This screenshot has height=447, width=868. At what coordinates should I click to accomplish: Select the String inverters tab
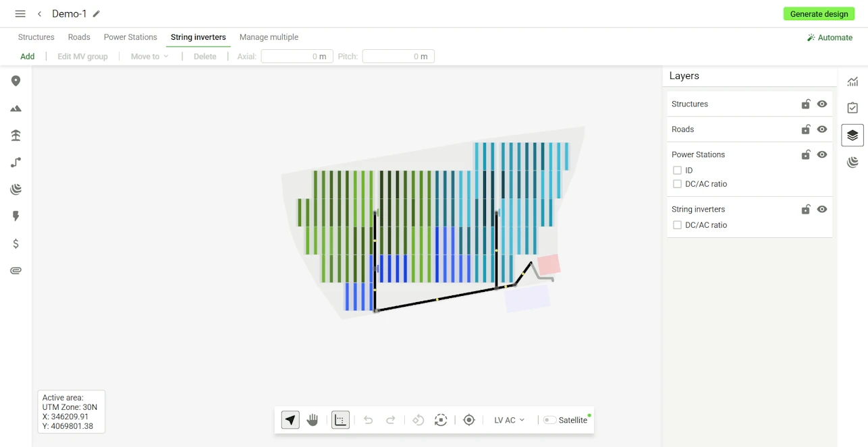coord(198,37)
